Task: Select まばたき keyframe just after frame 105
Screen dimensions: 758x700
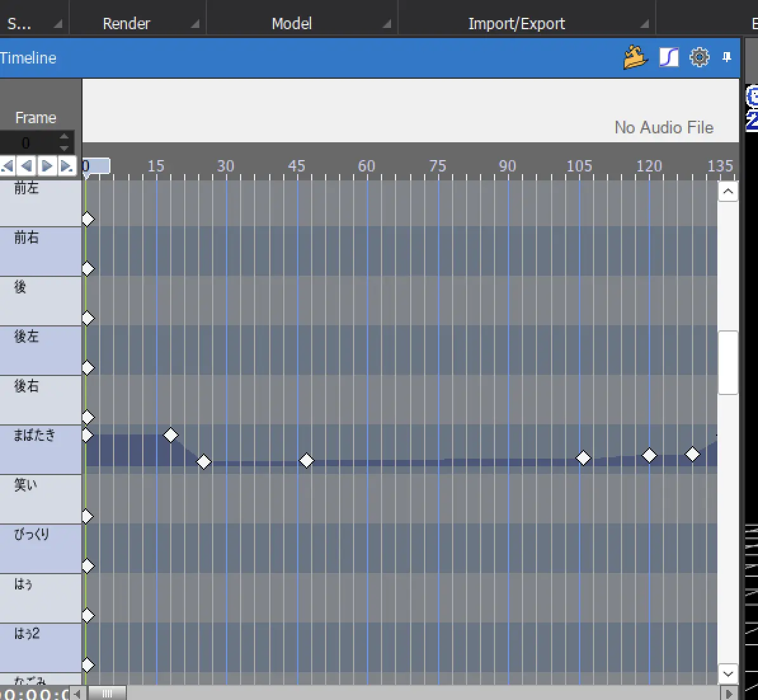Action: coord(583,457)
